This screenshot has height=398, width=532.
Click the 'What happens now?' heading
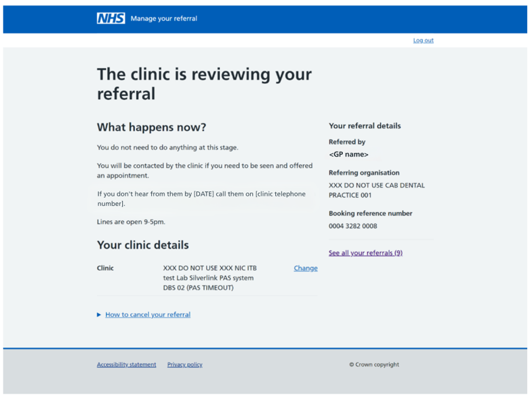(x=151, y=127)
